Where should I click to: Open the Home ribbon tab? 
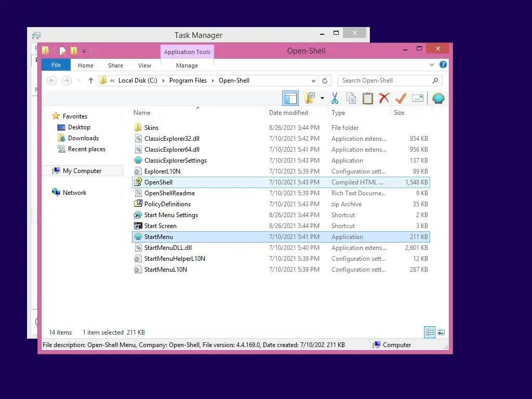[x=86, y=65]
